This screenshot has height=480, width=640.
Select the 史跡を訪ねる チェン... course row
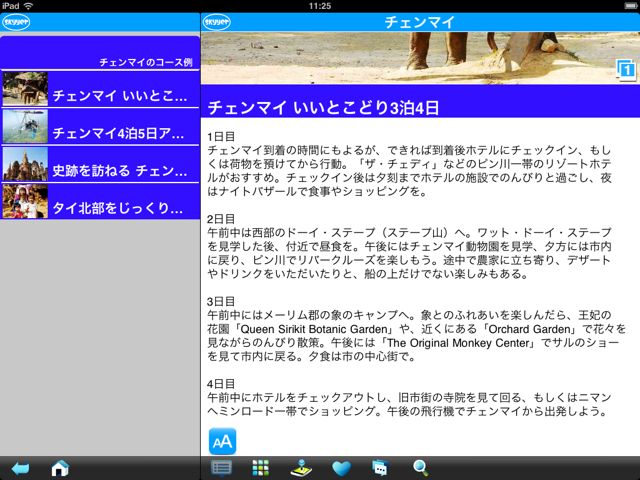click(100, 164)
